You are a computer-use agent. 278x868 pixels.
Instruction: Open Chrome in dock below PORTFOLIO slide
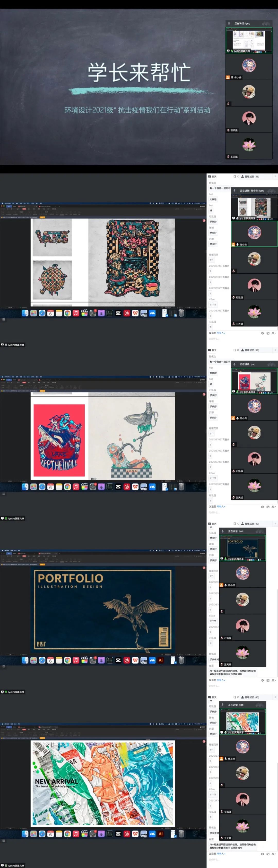tap(67, 660)
